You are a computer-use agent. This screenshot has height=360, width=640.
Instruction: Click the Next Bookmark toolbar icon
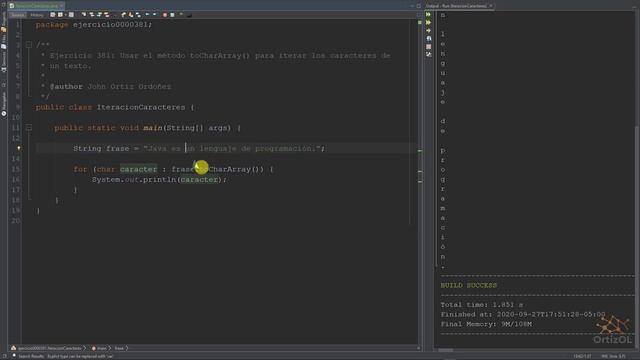coord(131,15)
